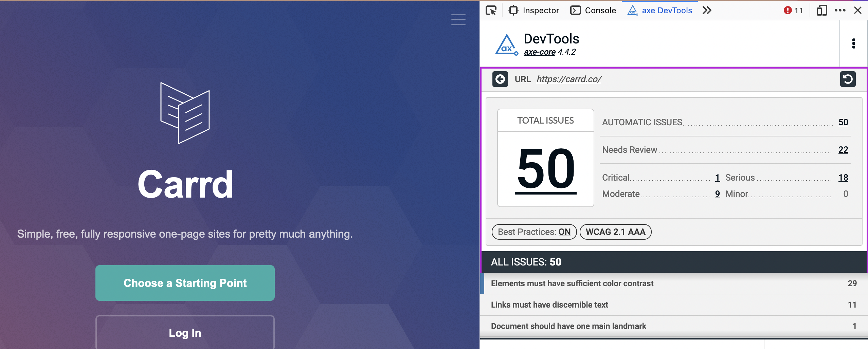
Task: Click the Carrd heading text
Action: [x=185, y=184]
